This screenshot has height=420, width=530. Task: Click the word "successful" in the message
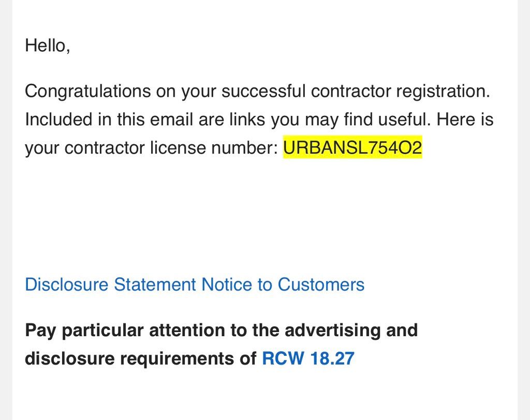pos(263,91)
